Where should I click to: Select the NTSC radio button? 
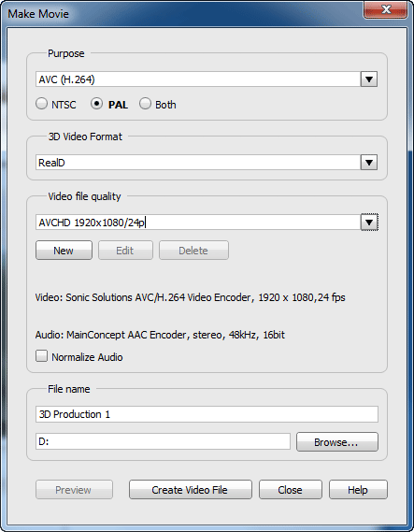point(41,104)
